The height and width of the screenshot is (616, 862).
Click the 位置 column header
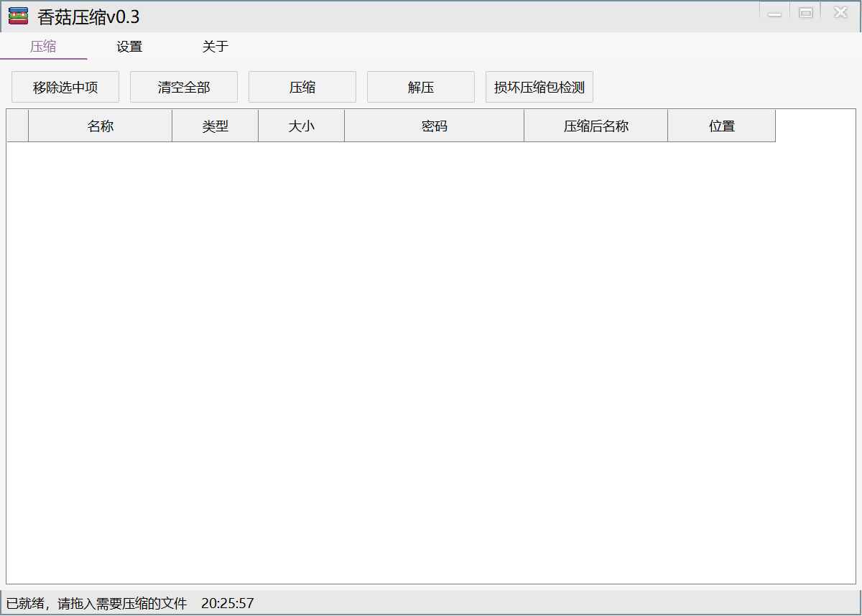click(721, 125)
